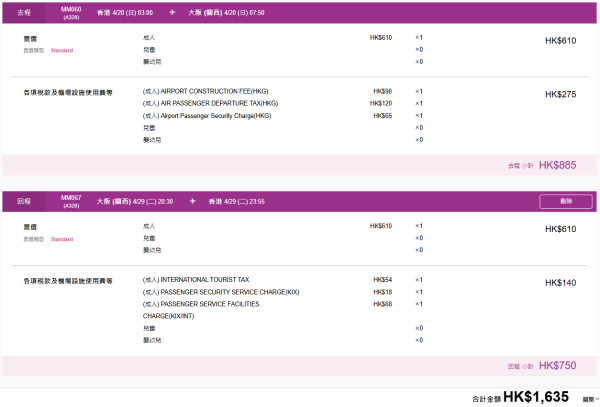Viewport: 600px width, 407px height.
Task: Click Standard fare type under return fare
Action: 62,239
